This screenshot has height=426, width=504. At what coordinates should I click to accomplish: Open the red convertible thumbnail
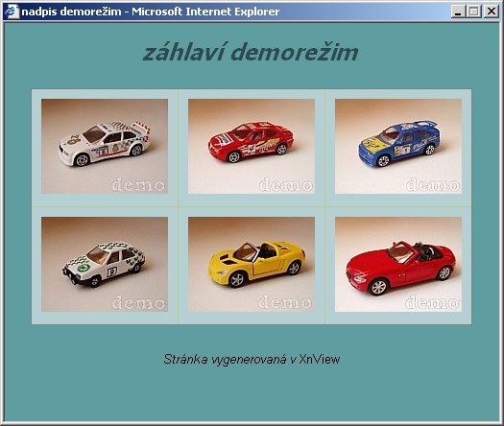tap(398, 264)
